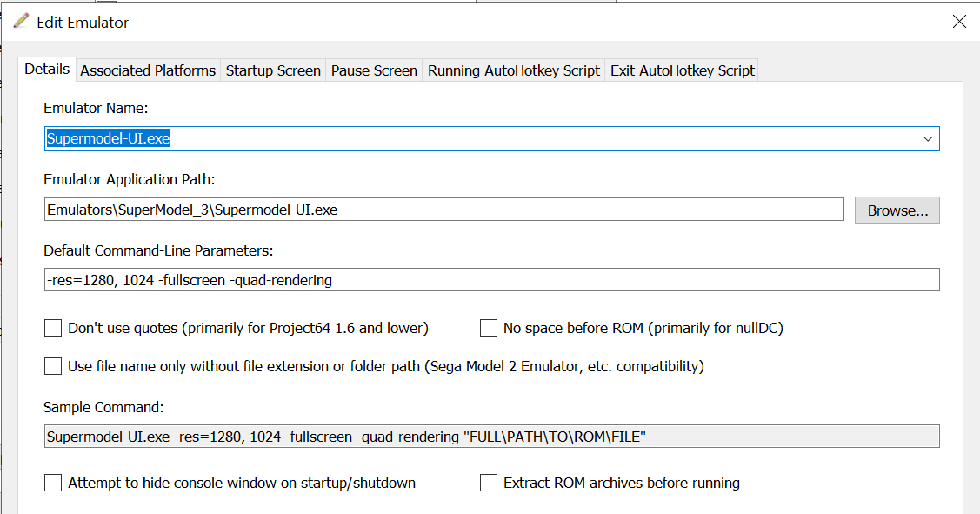This screenshot has height=514, width=980.
Task: Close the Edit Emulator dialog
Action: click(959, 22)
